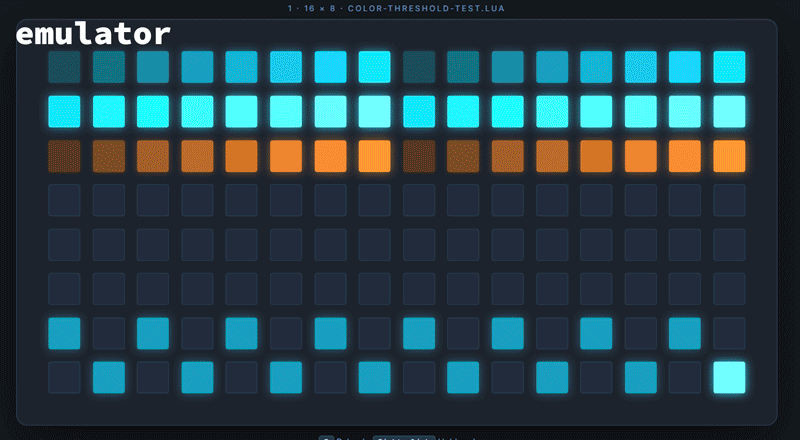Tap the bright white-cyan pad in the bottom row
Image resolution: width=800 pixels, height=440 pixels.
[x=729, y=378]
